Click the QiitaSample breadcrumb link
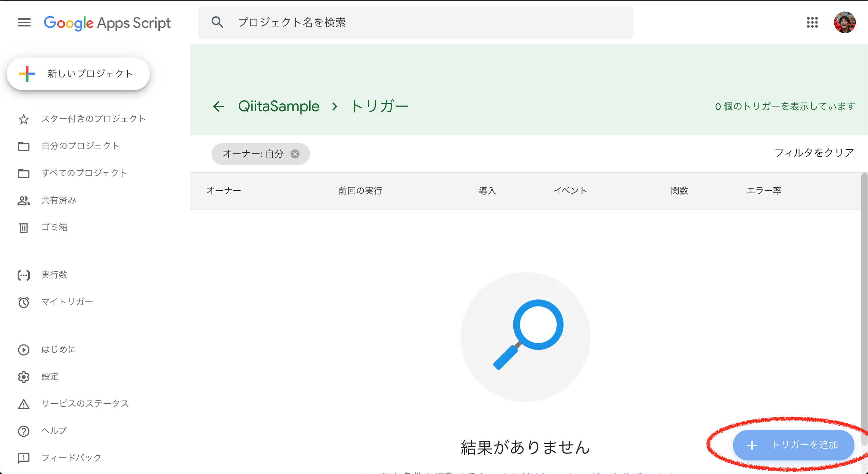This screenshot has height=474, width=868. pos(279,106)
